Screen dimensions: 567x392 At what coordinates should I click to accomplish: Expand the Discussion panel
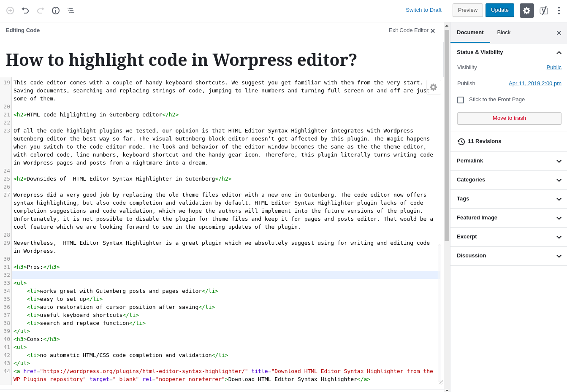tap(559, 256)
